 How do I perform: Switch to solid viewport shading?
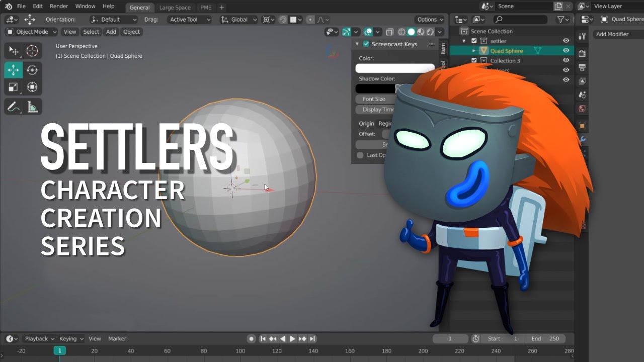(x=411, y=32)
